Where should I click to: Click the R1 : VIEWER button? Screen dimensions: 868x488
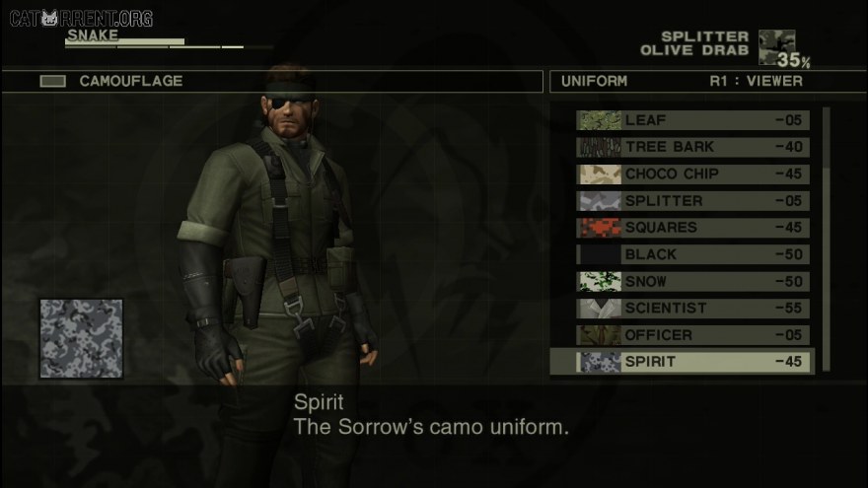(x=756, y=81)
